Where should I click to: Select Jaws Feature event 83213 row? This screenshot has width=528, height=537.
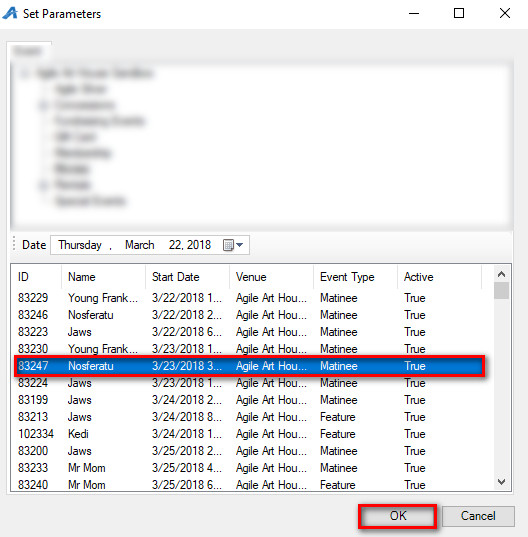(249, 417)
